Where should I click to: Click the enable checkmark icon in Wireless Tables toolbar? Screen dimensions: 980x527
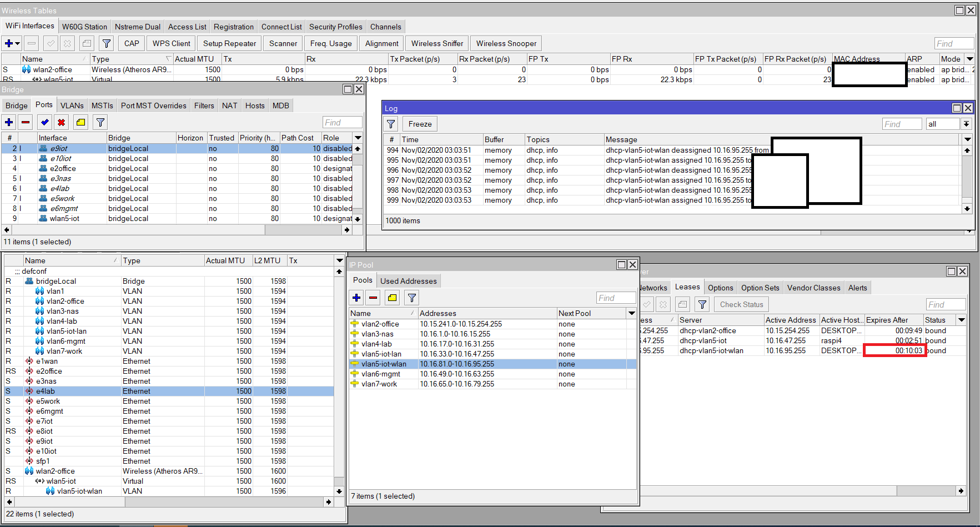[x=51, y=43]
